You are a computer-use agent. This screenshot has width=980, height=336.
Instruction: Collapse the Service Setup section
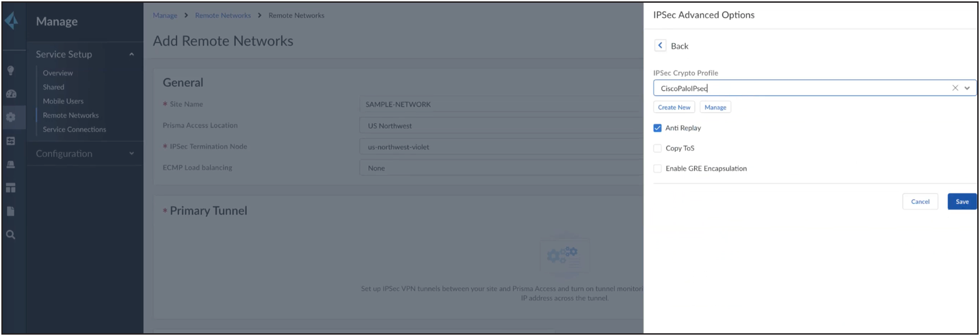[132, 55]
